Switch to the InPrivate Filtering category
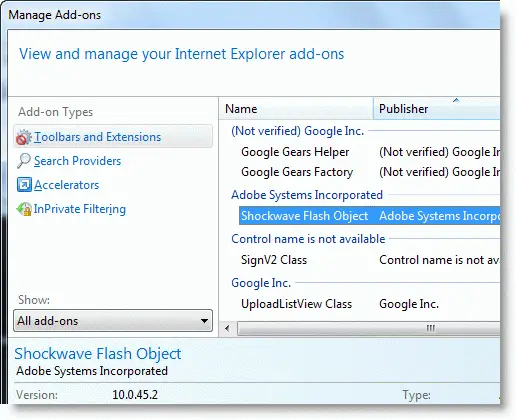 80,209
